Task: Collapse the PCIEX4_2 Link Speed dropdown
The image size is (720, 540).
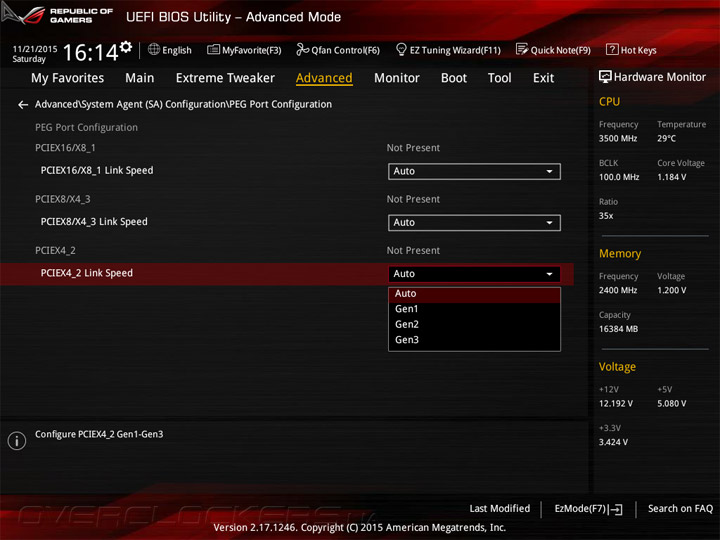Action: point(474,274)
